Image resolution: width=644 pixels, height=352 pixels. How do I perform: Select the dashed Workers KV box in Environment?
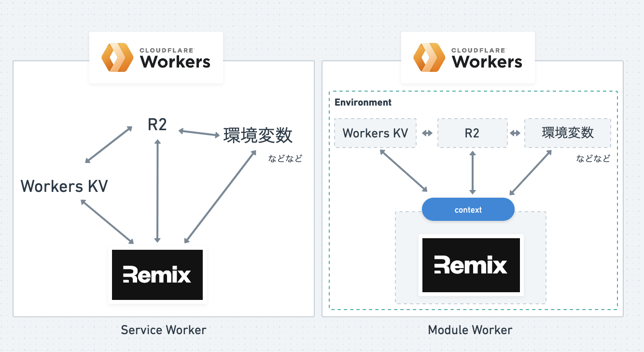coord(376,133)
